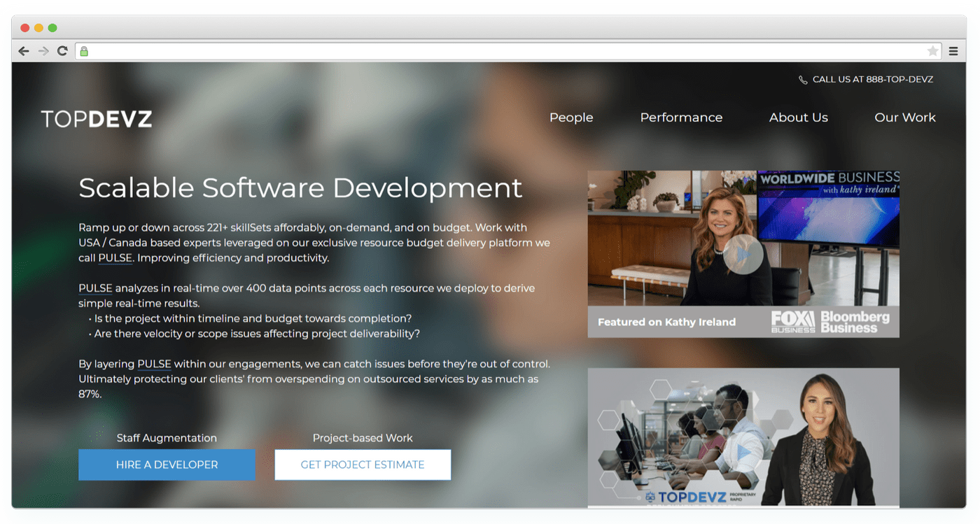
Task: Click the green padlock security icon
Action: pyautogui.click(x=84, y=51)
